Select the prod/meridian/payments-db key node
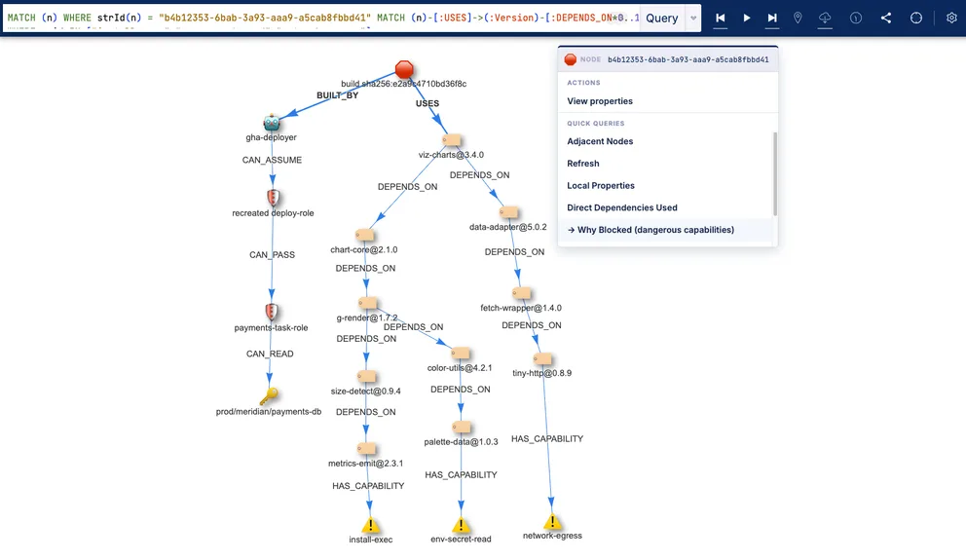This screenshot has height=560, width=966. coord(269,395)
